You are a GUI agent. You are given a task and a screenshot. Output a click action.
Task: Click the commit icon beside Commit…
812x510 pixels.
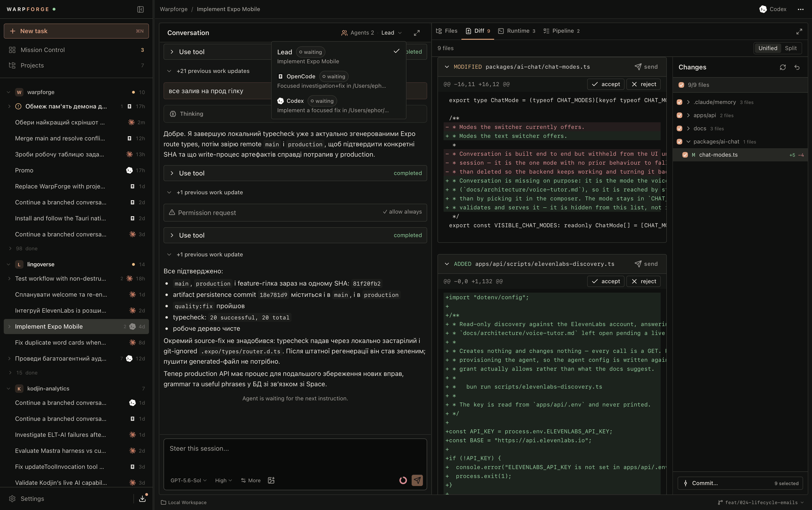[685, 483]
